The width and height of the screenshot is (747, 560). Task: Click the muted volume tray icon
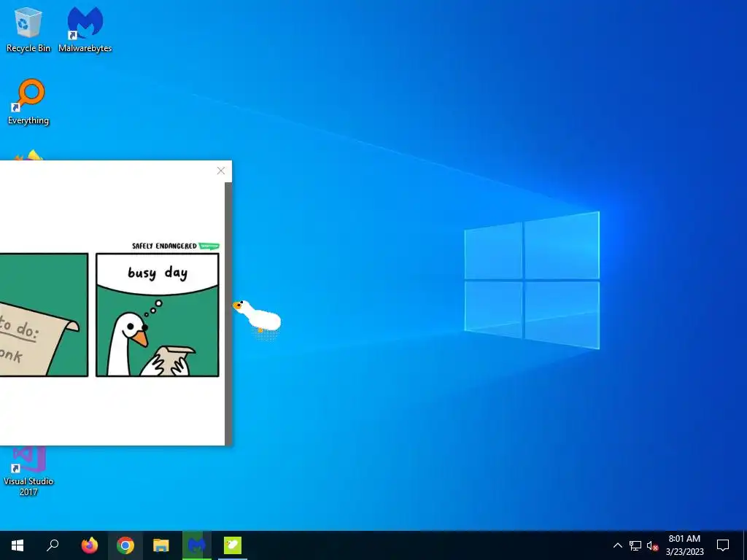tap(652, 545)
